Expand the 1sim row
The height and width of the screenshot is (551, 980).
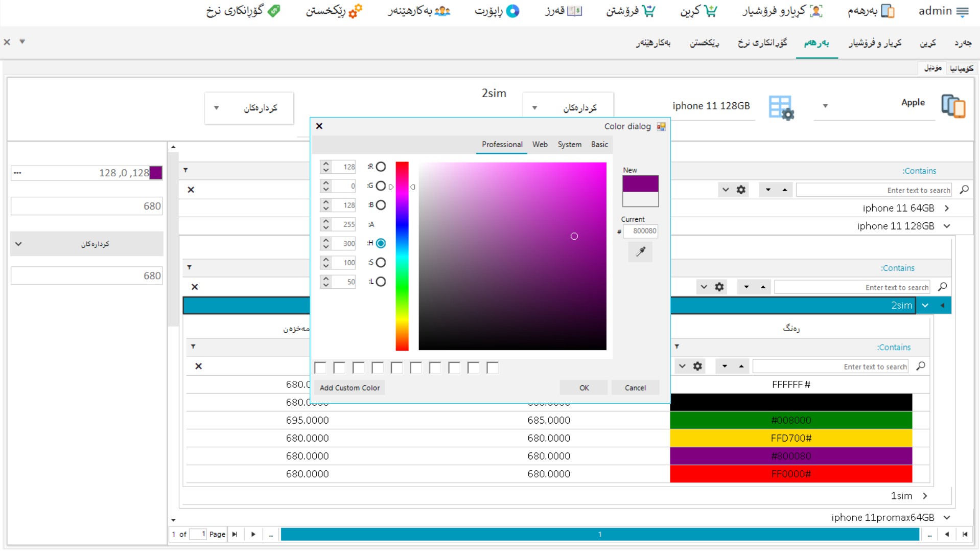pyautogui.click(x=925, y=496)
